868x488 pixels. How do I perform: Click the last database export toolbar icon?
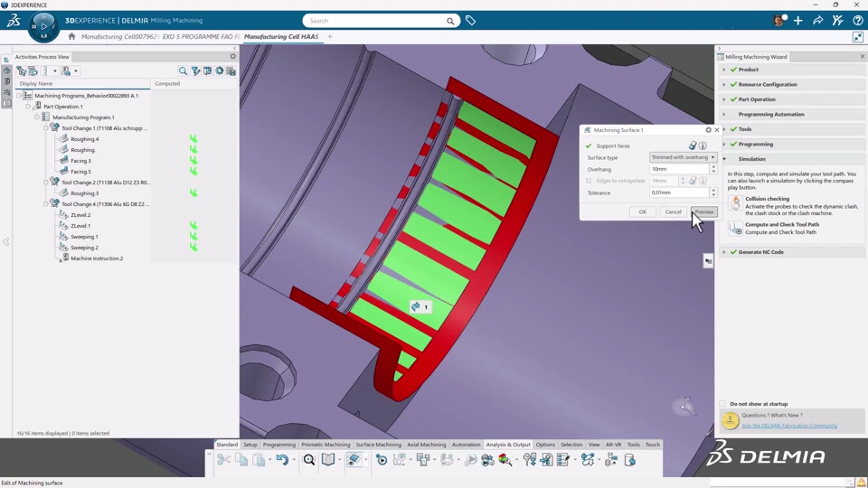tap(629, 460)
